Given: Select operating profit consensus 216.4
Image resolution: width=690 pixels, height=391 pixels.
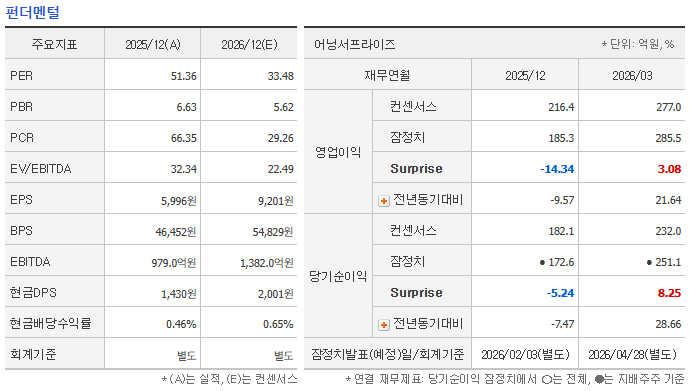Looking at the screenshot, I should (561, 107).
